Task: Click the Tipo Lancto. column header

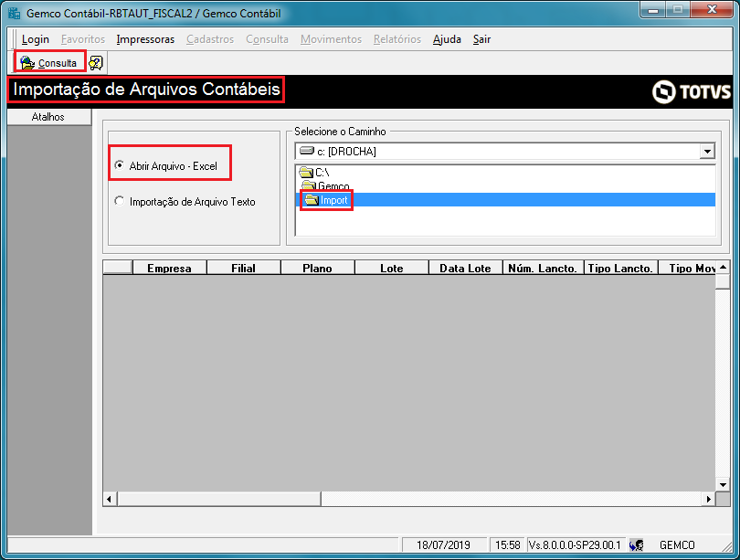Action: 621,268
